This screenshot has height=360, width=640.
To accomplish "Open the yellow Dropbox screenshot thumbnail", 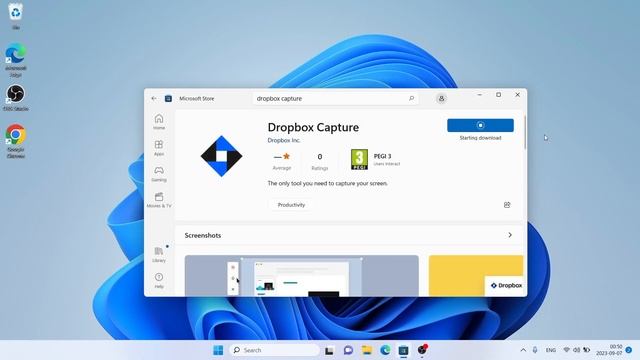I will pyautogui.click(x=476, y=276).
